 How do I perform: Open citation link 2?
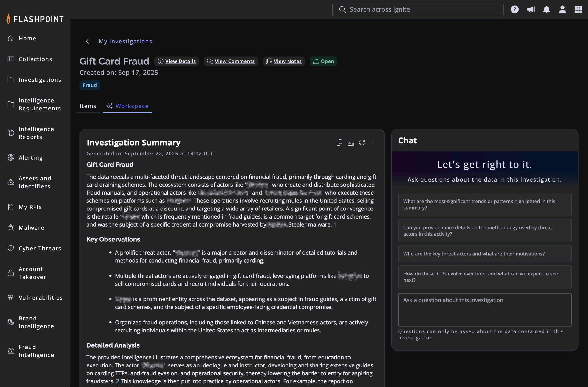coord(118,381)
